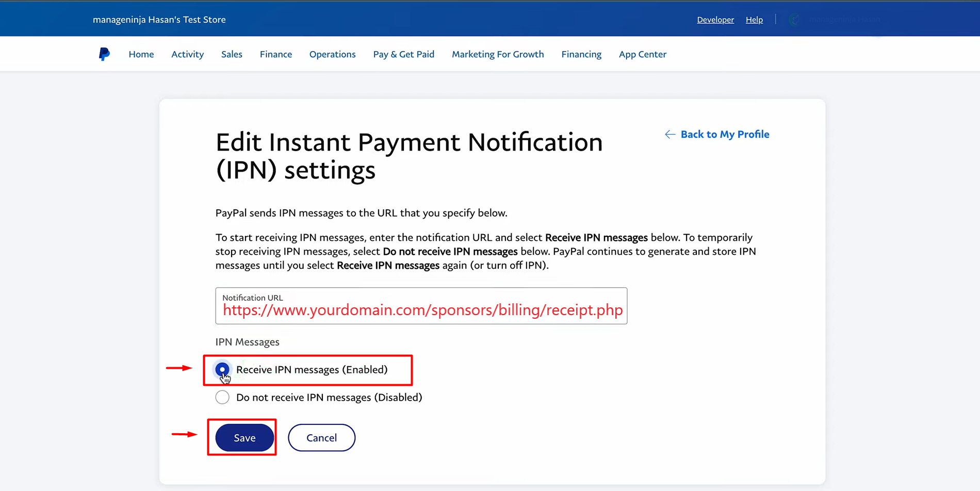Open the App Center
The width and height of the screenshot is (980, 491).
pyautogui.click(x=643, y=54)
